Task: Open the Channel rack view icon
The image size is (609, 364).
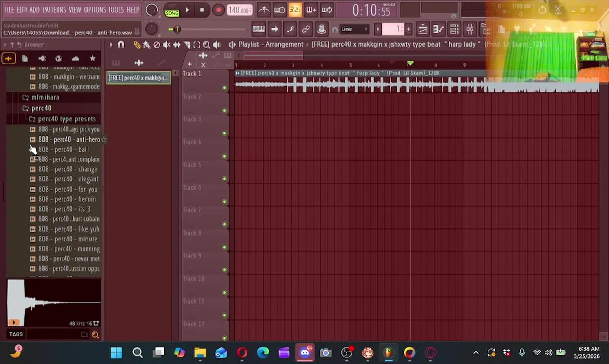Action: (454, 29)
